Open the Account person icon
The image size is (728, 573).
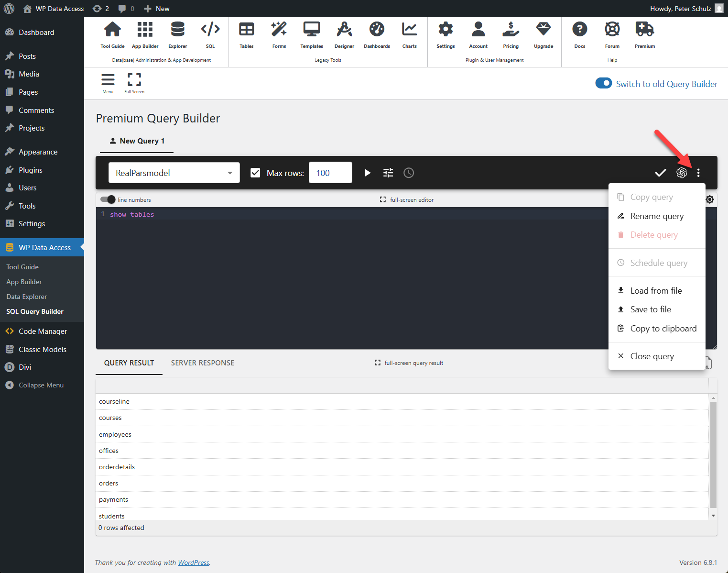pos(478,29)
